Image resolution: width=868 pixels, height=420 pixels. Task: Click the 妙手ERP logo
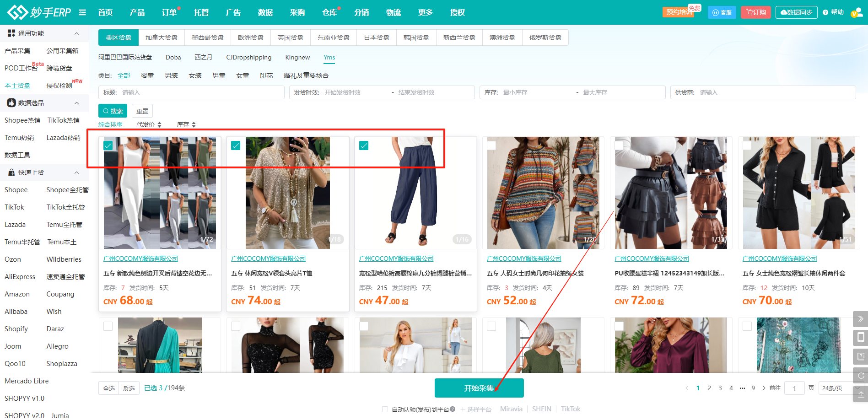pos(39,12)
